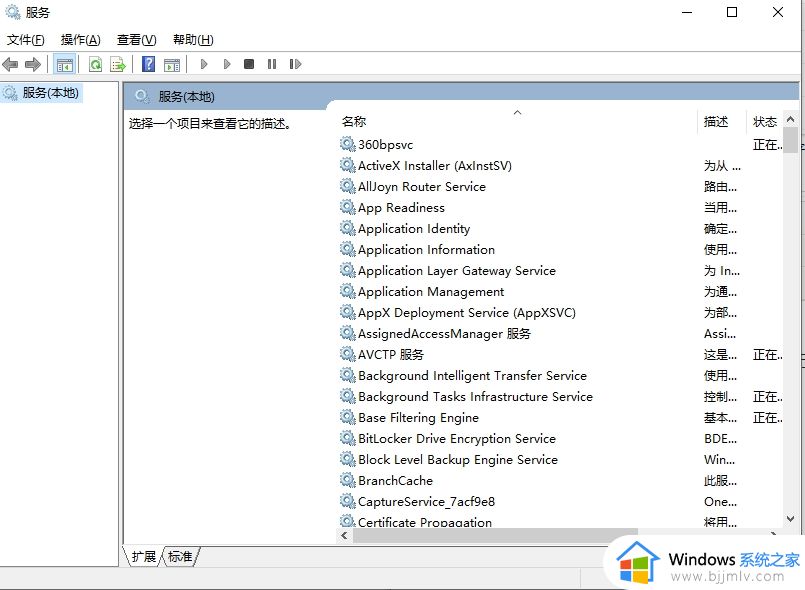This screenshot has width=805, height=590.
Task: Click the Pause service icon
Action: (x=272, y=64)
